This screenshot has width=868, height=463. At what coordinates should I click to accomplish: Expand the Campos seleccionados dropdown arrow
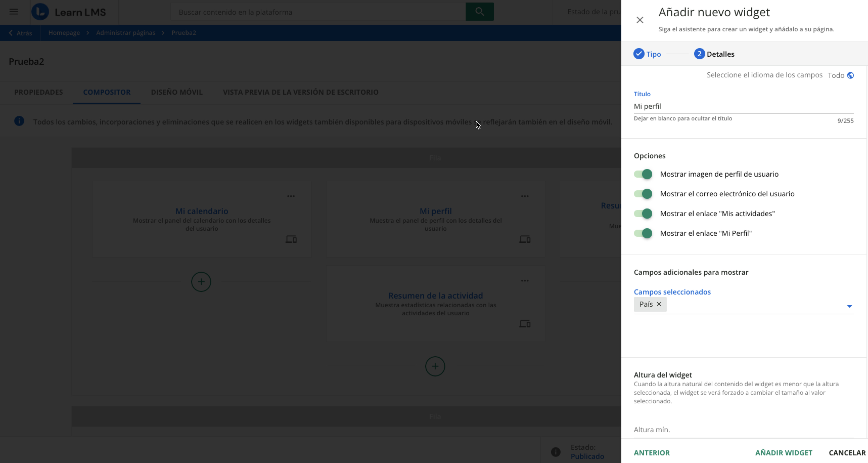click(x=849, y=306)
